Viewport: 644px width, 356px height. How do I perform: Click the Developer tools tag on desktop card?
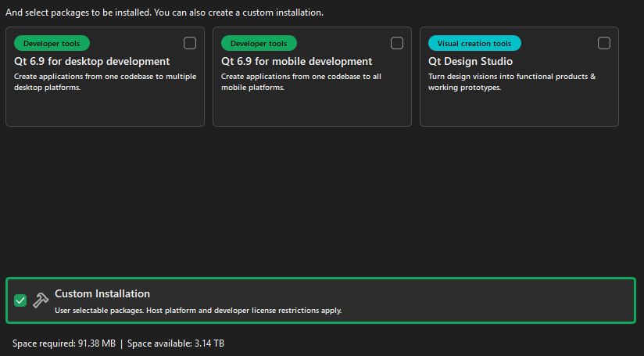click(52, 43)
